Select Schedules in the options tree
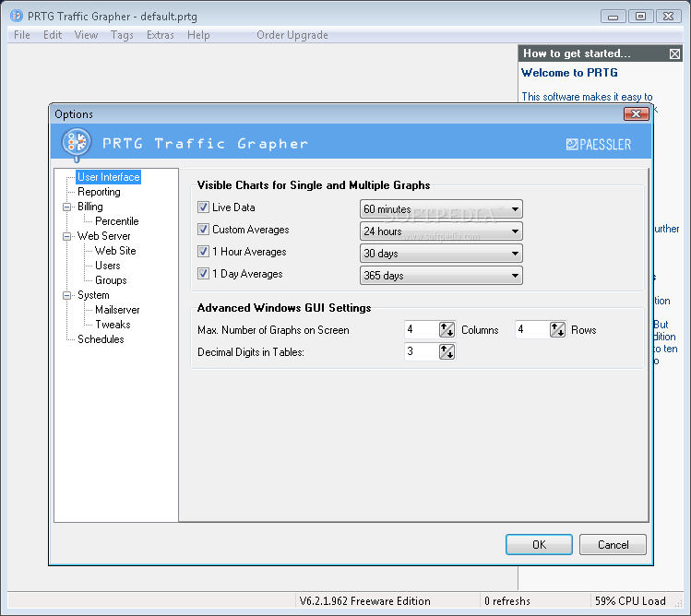Viewport: 691px width, 616px height. 101,339
